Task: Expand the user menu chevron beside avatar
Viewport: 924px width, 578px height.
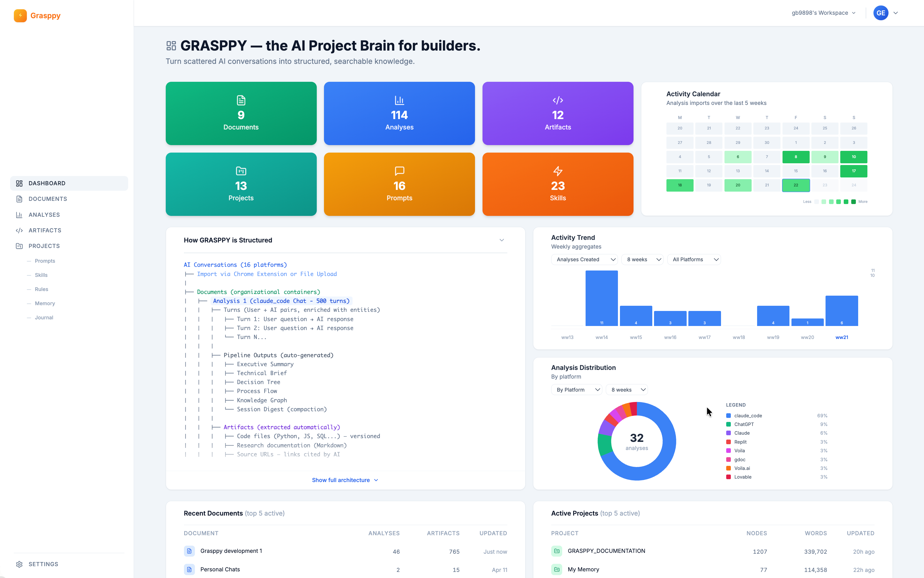Action: (x=895, y=13)
